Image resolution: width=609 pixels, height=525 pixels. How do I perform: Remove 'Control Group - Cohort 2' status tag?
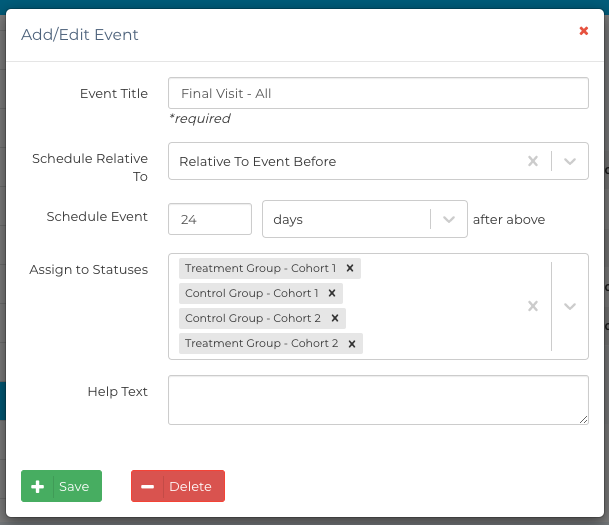tap(335, 318)
